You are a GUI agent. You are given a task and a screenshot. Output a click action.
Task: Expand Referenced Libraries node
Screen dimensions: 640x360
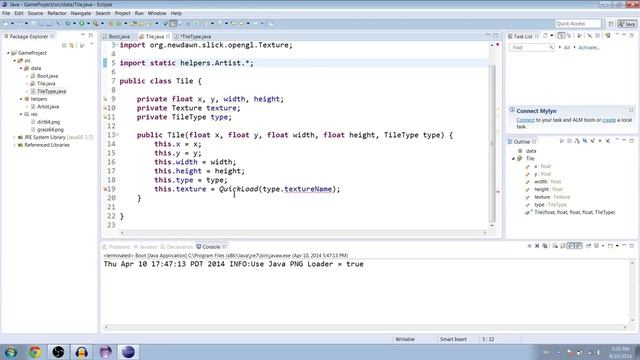[x=14, y=145]
